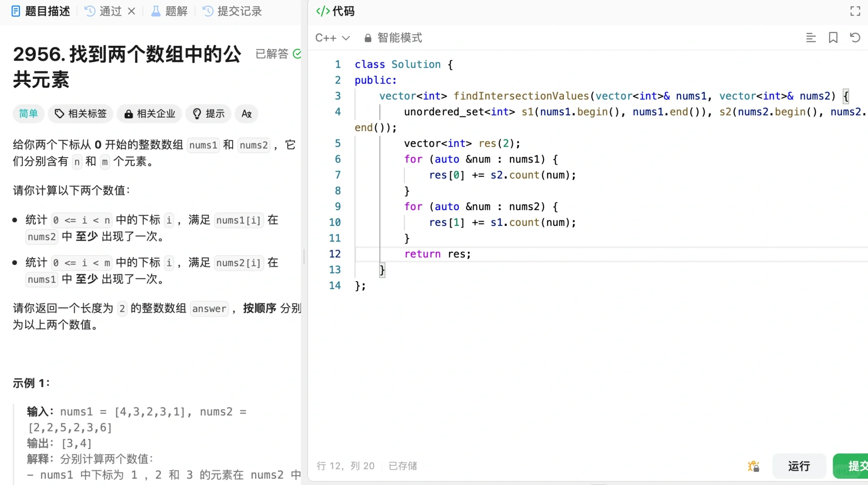Viewport: 868px width, 485px height.
Task: Enter fullscreen with the expand icon
Action: tap(855, 11)
